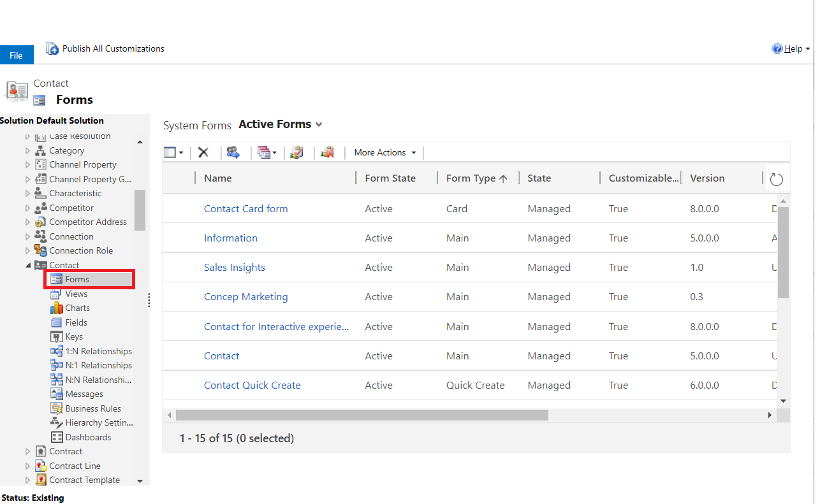Click the Deactivate form clipboard icon
Screen dimensions: 820x504
327,152
